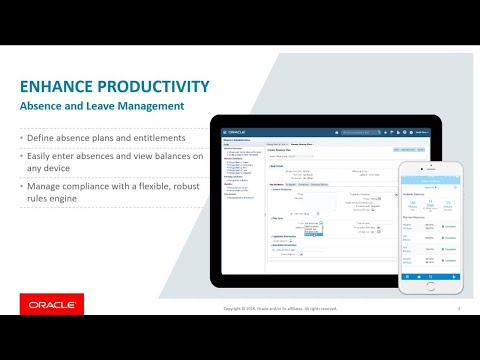Image resolution: width=480 pixels, height=360 pixels.
Task: Click the home icon in phone bottom bar
Action: coord(419,277)
